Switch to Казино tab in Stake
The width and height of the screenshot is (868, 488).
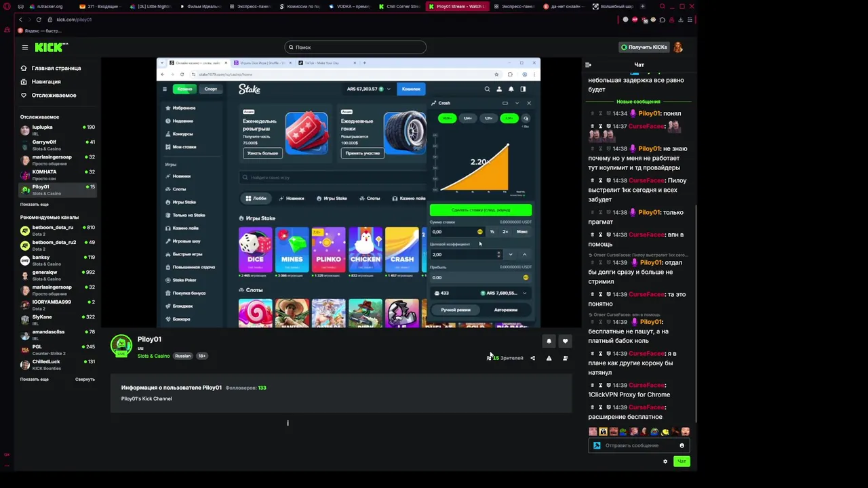coord(184,89)
